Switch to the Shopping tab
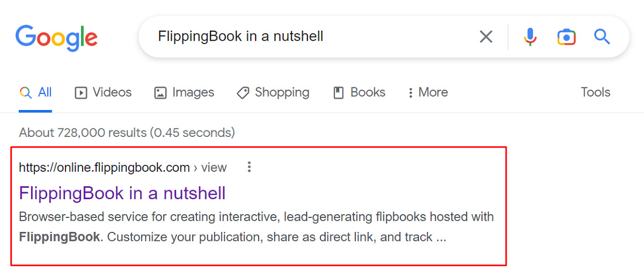The width and height of the screenshot is (644, 277). click(273, 92)
